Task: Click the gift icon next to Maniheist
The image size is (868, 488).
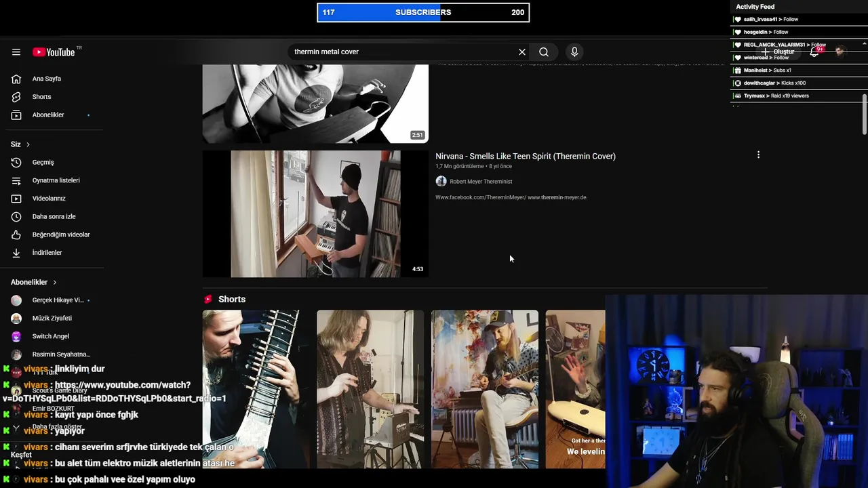Action: click(738, 70)
